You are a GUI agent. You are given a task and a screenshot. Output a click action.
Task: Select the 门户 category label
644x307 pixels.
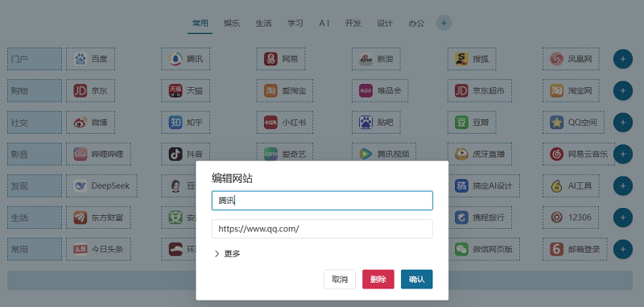coord(35,59)
